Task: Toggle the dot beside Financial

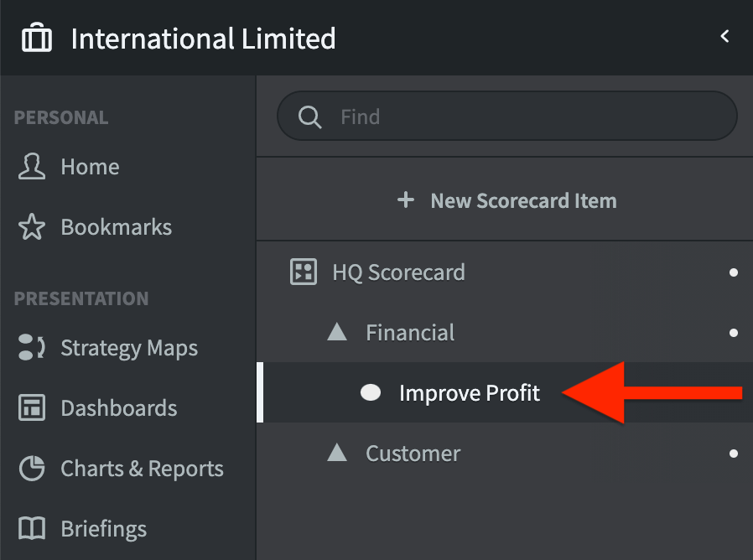Action: pyautogui.click(x=734, y=333)
